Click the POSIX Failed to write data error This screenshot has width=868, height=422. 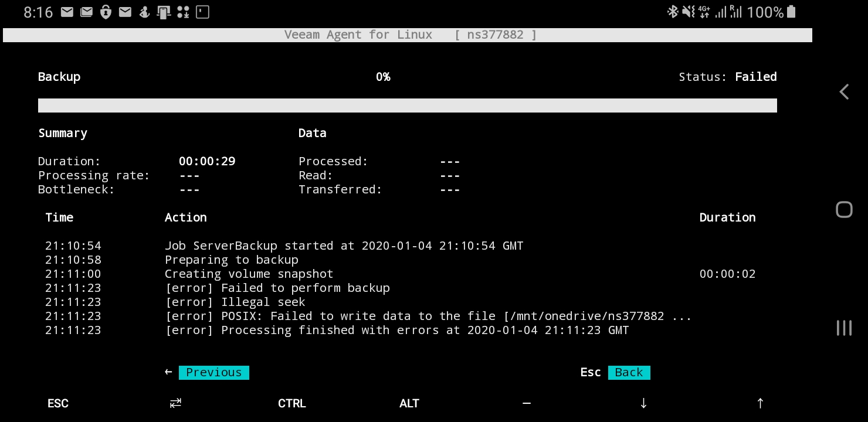(x=428, y=316)
